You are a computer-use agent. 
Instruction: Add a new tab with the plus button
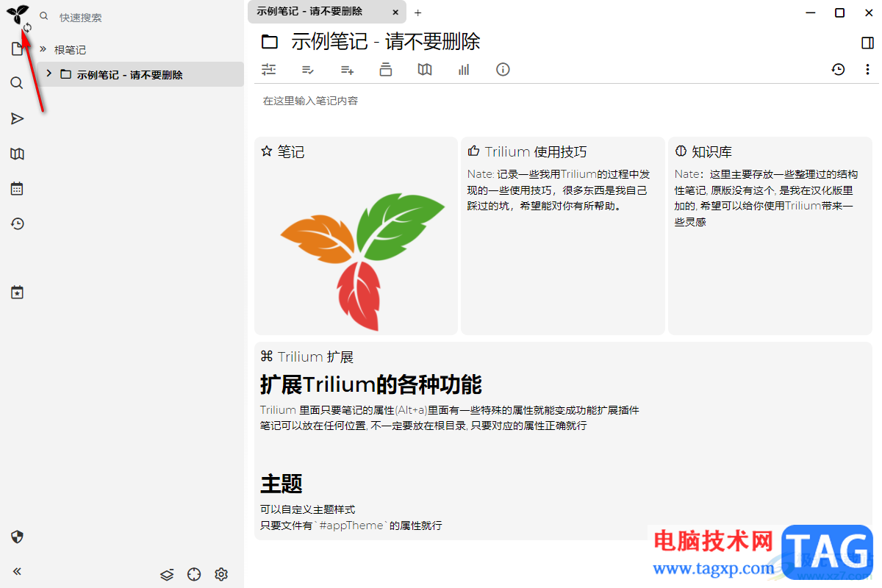pos(418,12)
